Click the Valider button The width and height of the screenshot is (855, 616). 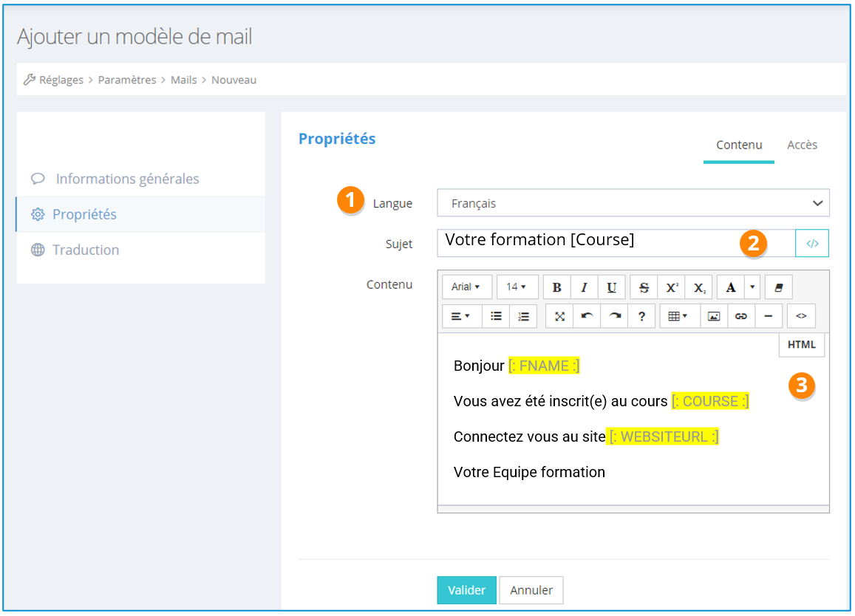[466, 590]
